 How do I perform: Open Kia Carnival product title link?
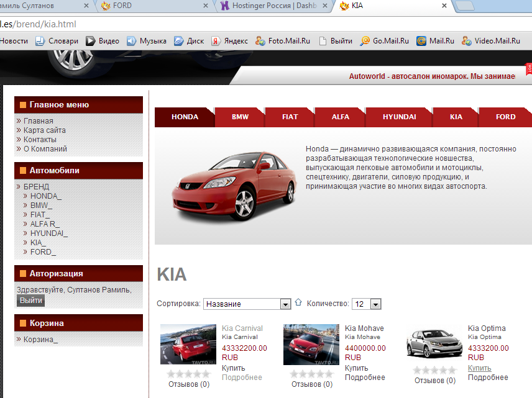(242, 328)
